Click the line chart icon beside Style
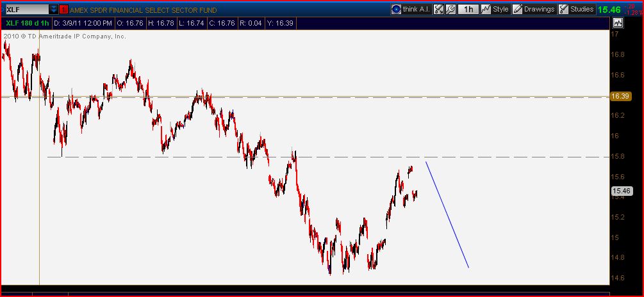This screenshot has height=297, width=644. (x=486, y=9)
